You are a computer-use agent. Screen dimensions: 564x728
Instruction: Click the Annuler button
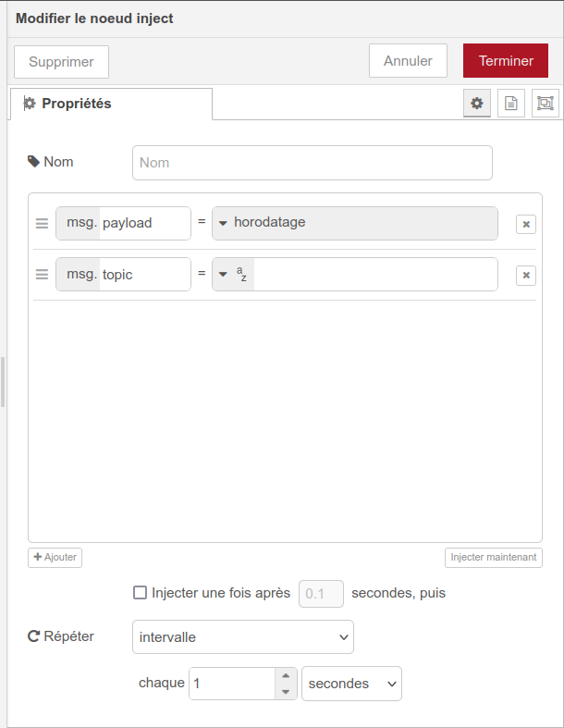[x=408, y=61]
